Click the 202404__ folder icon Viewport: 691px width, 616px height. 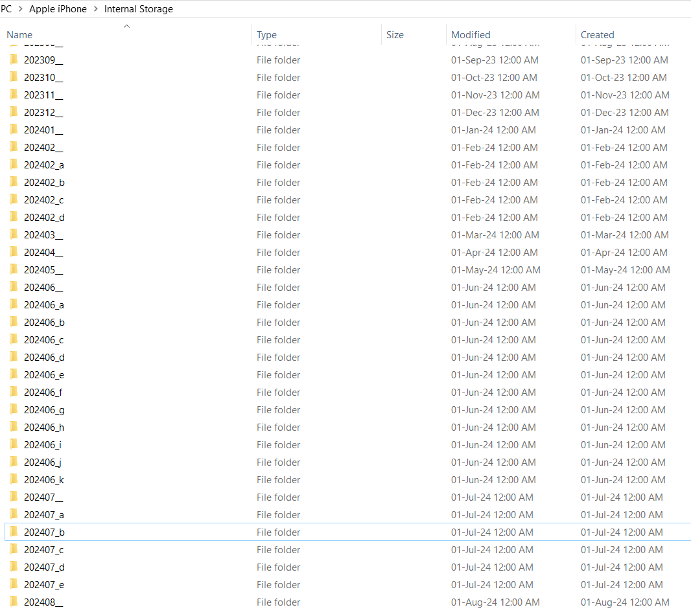(x=14, y=252)
